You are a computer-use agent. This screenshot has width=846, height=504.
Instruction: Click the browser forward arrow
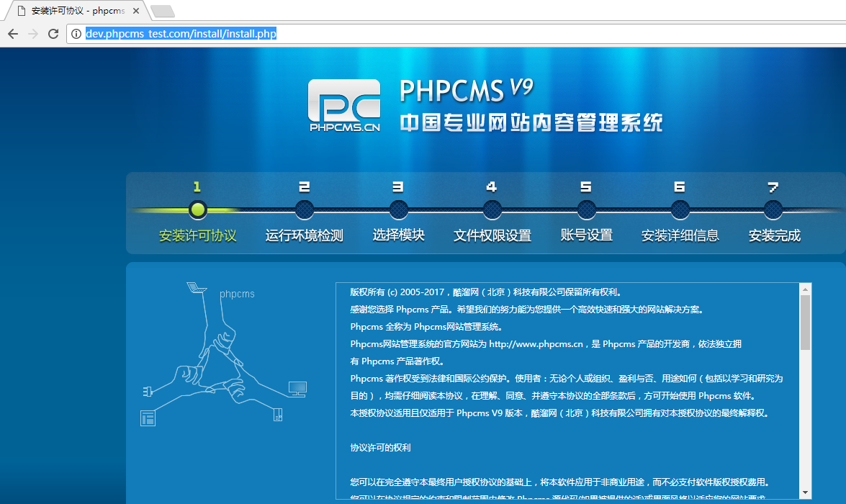pyautogui.click(x=33, y=34)
